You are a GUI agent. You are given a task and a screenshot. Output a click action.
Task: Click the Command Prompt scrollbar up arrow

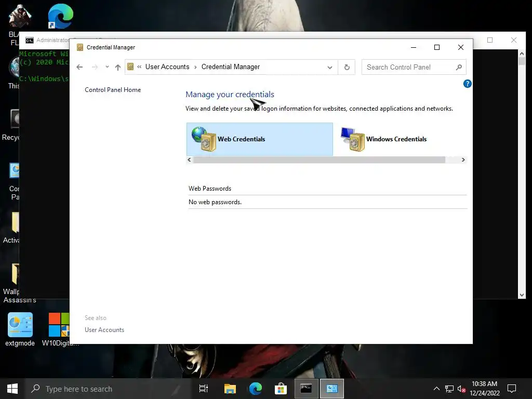tap(522, 54)
